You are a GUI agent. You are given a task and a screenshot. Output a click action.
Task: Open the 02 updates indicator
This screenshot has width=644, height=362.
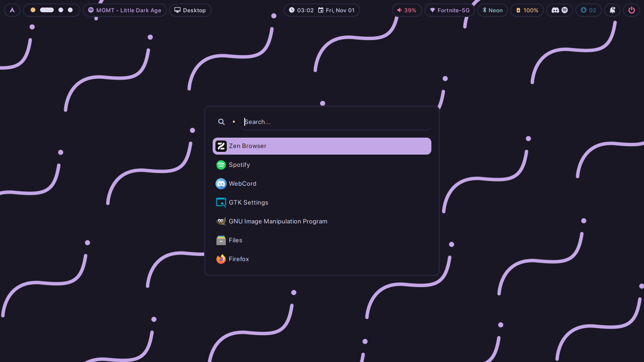click(588, 10)
